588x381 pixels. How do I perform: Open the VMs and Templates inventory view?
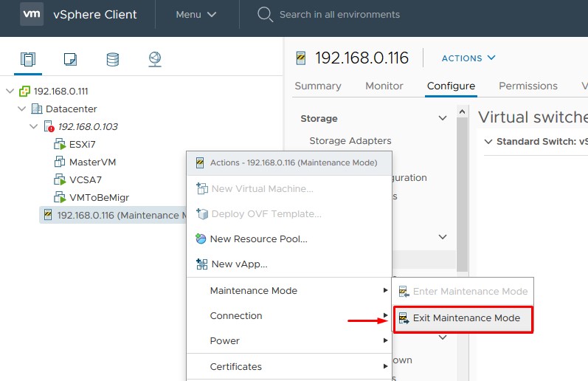click(x=70, y=59)
